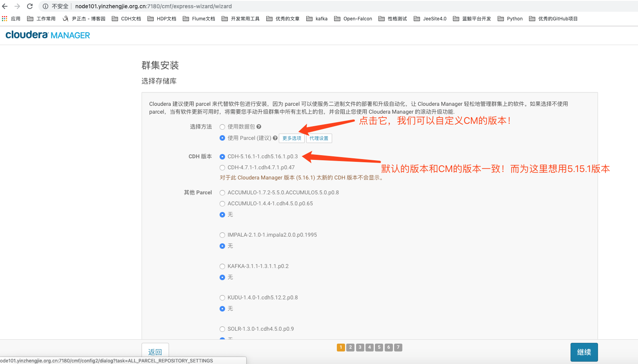
Task: Choose 无 under the ACCUMULO options
Action: point(222,215)
